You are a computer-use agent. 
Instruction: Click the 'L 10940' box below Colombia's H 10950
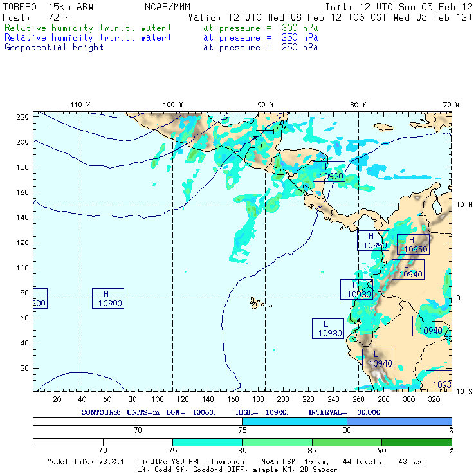(x=408, y=270)
